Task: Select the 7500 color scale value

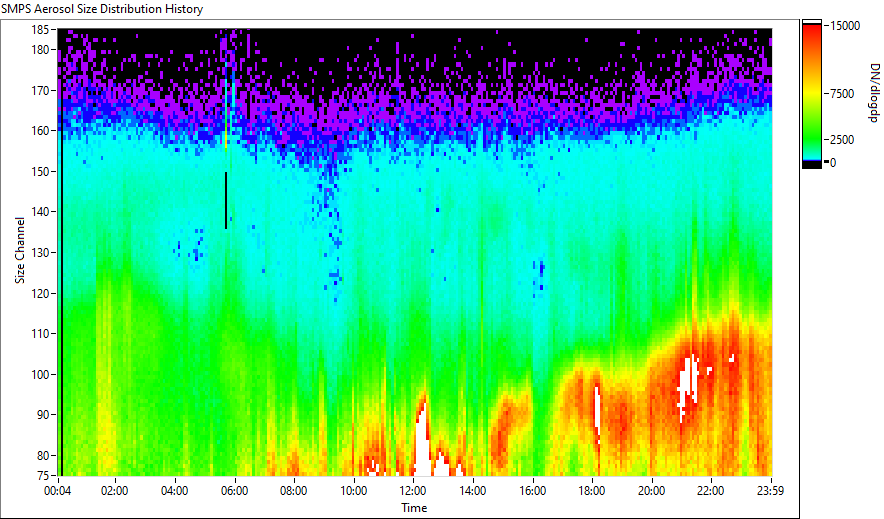Action: coord(843,94)
